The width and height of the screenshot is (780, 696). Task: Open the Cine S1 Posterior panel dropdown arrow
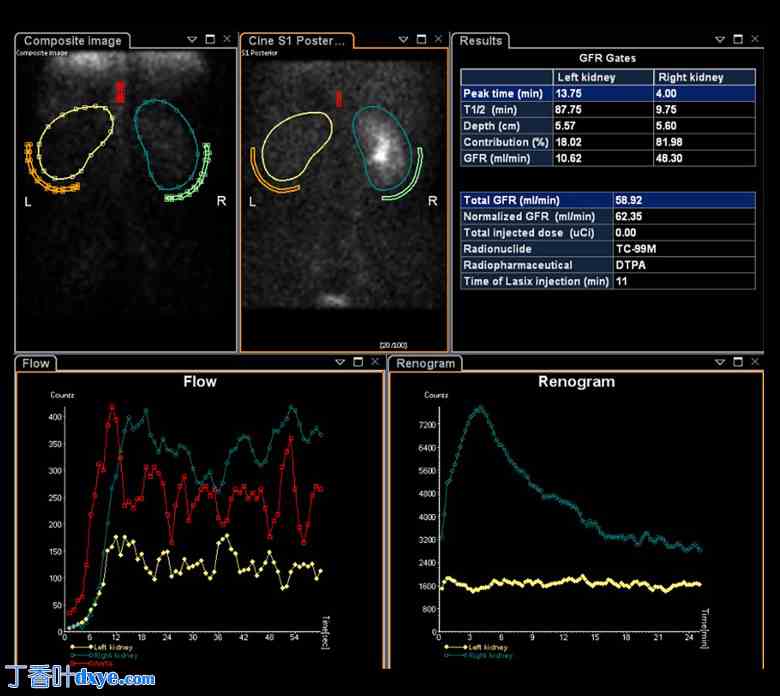403,40
